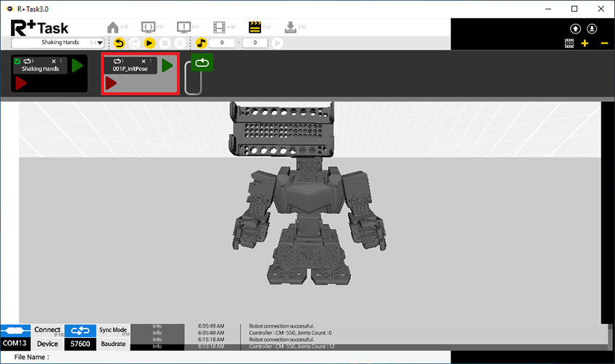The width and height of the screenshot is (615, 364).
Task: Click the yellow music note icon
Action: click(202, 43)
